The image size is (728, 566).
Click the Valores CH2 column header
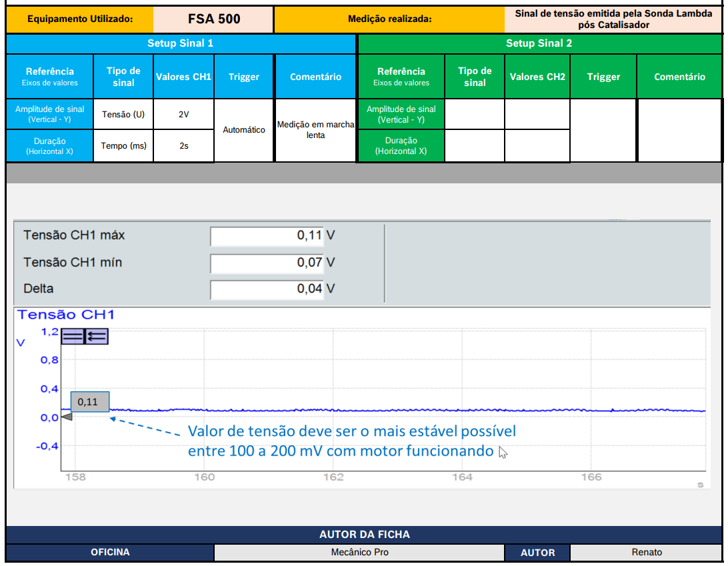[x=537, y=77]
